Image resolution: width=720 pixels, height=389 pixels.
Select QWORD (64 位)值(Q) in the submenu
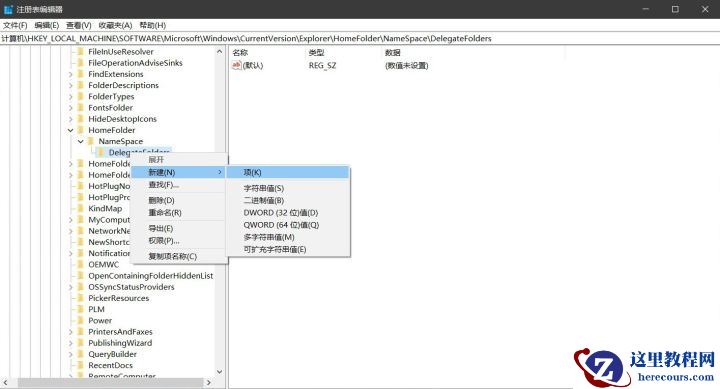click(288, 225)
